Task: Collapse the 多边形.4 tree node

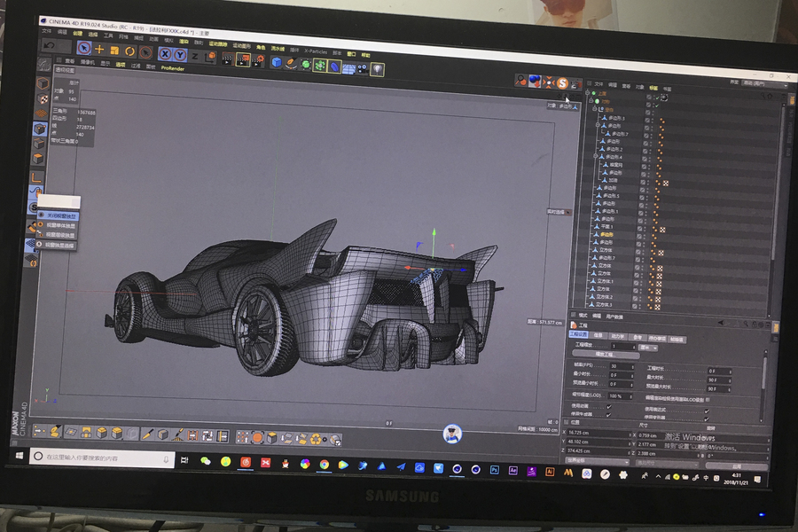Action: pyautogui.click(x=596, y=156)
